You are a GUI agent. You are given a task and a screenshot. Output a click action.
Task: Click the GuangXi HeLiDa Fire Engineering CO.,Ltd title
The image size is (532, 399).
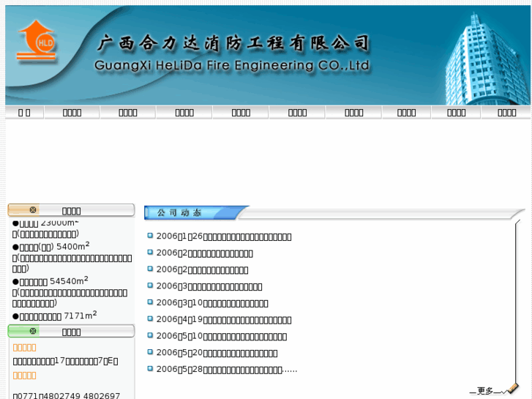[x=232, y=65]
